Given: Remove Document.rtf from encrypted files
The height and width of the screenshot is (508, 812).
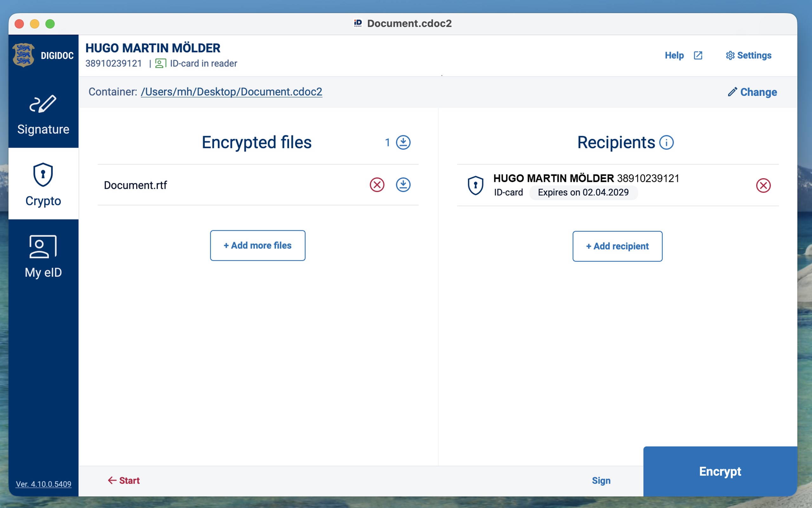Looking at the screenshot, I should click(x=377, y=185).
